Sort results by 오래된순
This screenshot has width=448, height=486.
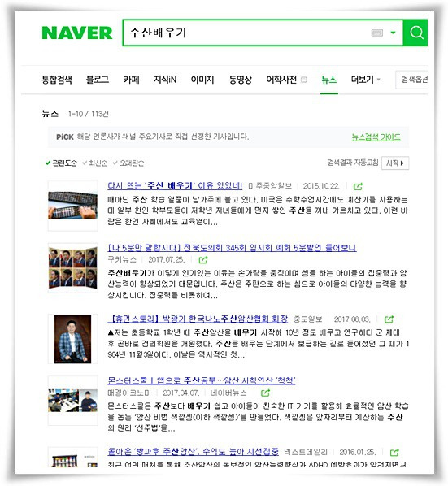(128, 163)
